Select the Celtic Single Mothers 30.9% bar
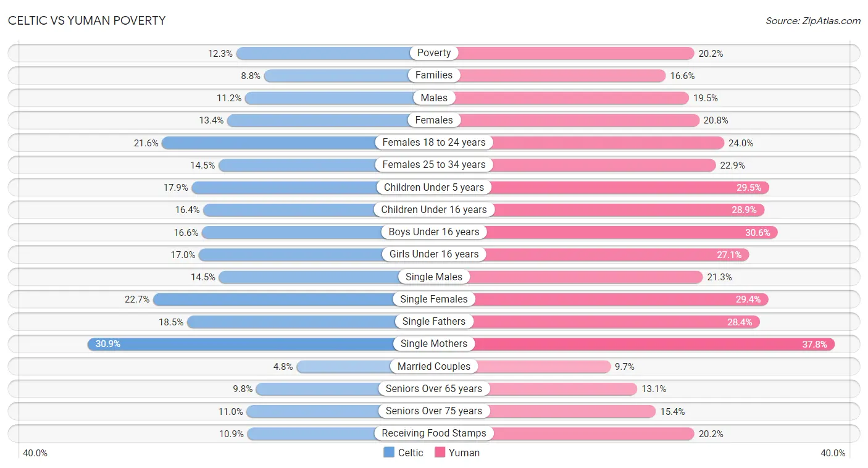868x468 pixels. tap(261, 344)
